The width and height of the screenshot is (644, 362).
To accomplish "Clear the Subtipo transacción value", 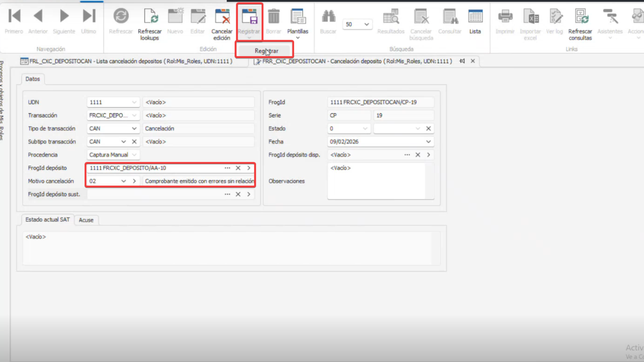I will tap(134, 142).
